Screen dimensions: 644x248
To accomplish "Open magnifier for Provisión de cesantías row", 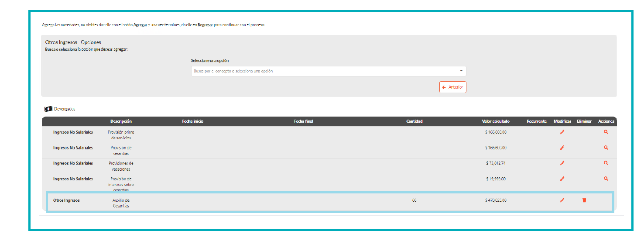I will (606, 148).
